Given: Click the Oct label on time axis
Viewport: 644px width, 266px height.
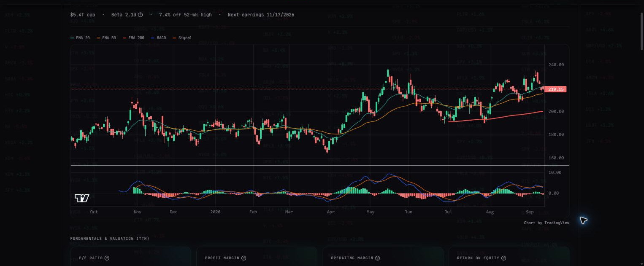Looking at the screenshot, I should point(94,212).
